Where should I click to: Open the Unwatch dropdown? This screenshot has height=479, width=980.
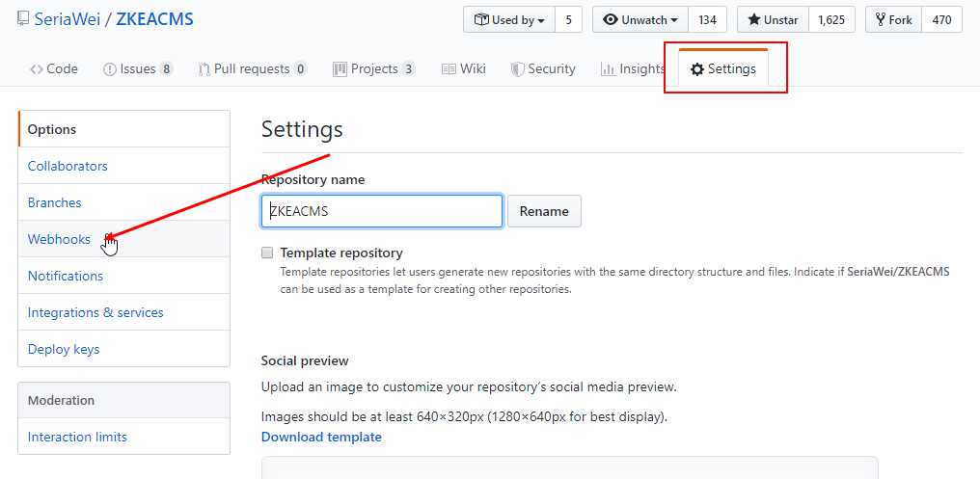click(x=640, y=20)
